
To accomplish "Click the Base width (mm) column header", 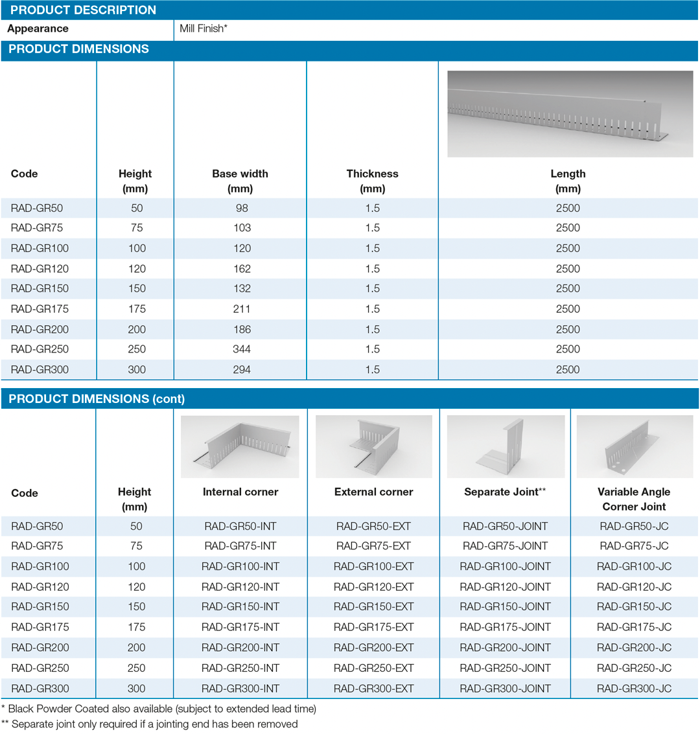I will coord(240,181).
